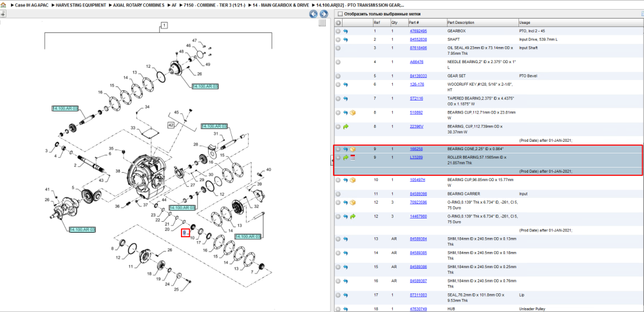Click blue arrow icon in TAPERED BEARING row

tap(345, 99)
